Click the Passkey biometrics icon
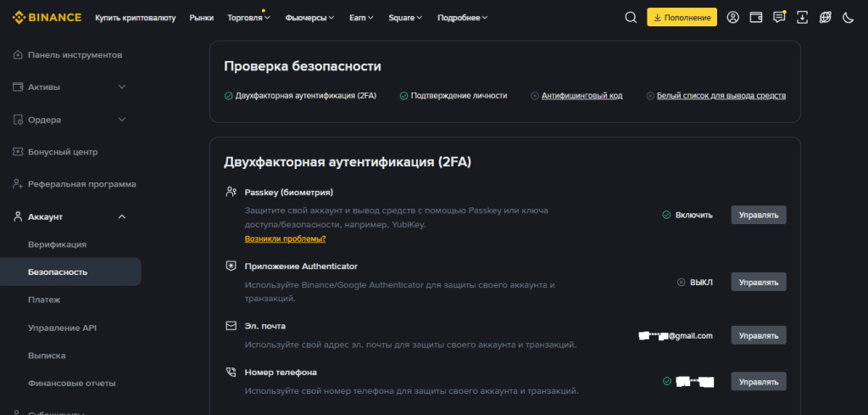868x415 pixels. (231, 192)
